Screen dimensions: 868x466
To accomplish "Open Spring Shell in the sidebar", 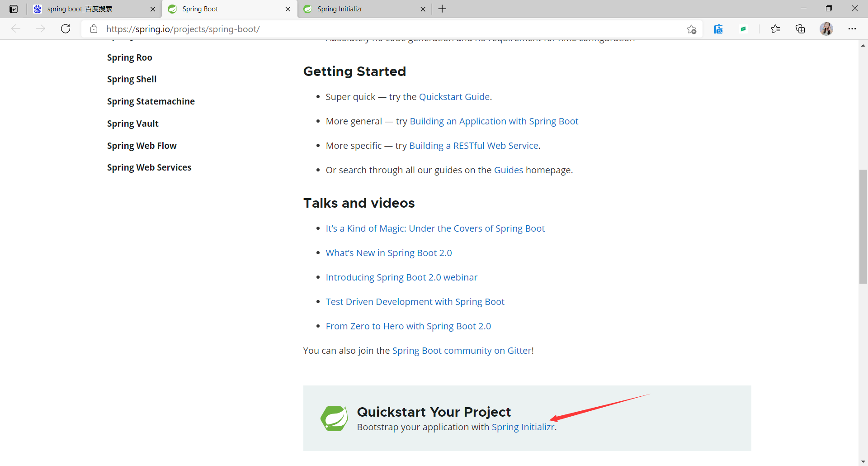I will (x=132, y=79).
